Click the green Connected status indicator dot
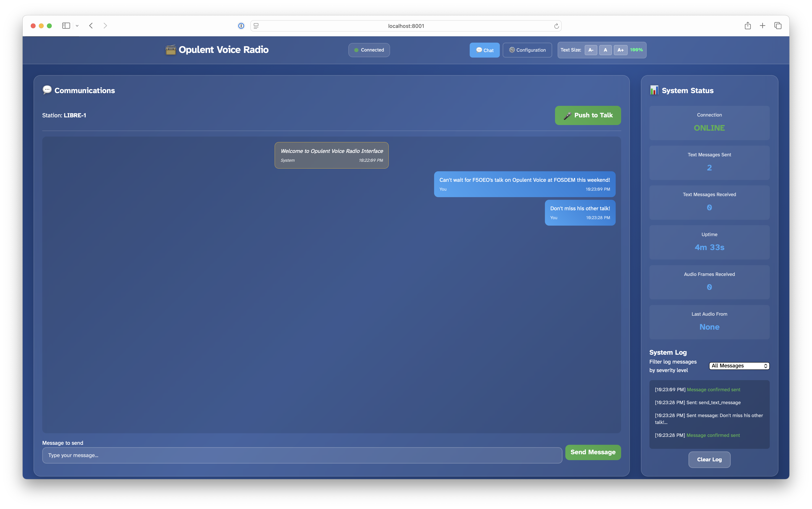812x509 pixels. pos(356,50)
